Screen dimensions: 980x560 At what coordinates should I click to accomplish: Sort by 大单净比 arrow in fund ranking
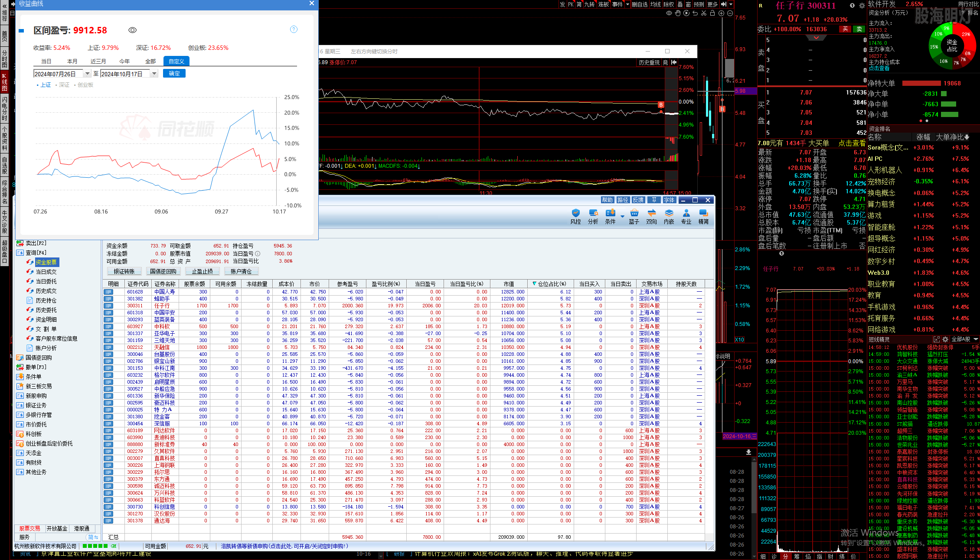pos(967,137)
